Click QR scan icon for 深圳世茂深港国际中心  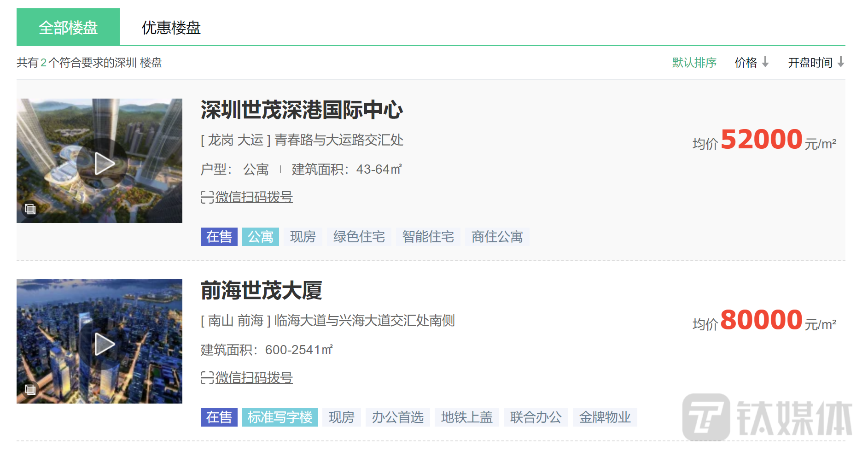pyautogui.click(x=207, y=197)
